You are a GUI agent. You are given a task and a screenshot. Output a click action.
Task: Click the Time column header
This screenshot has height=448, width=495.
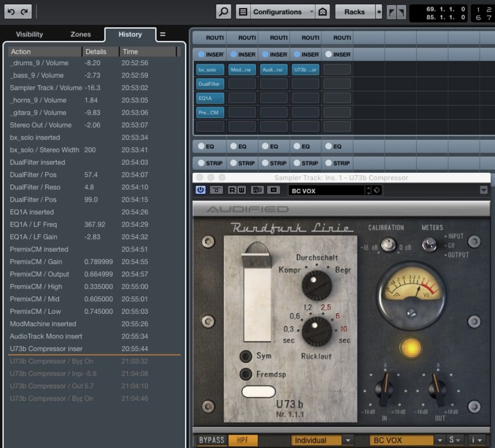148,52
